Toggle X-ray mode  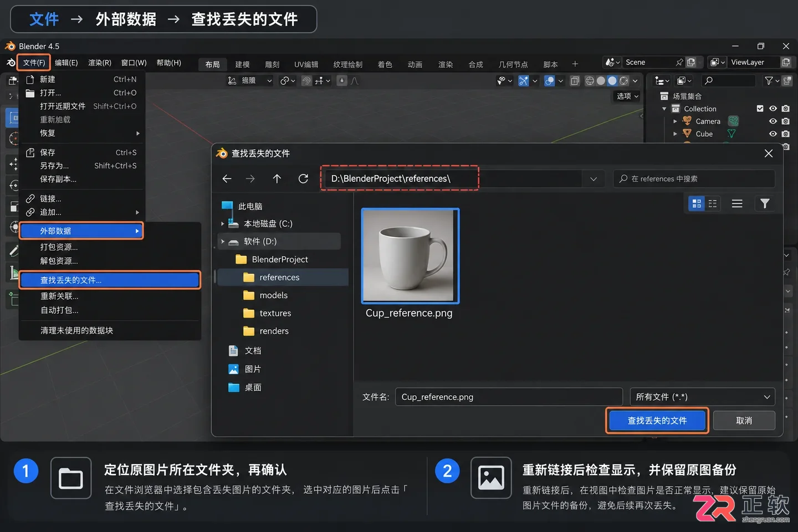(x=575, y=81)
